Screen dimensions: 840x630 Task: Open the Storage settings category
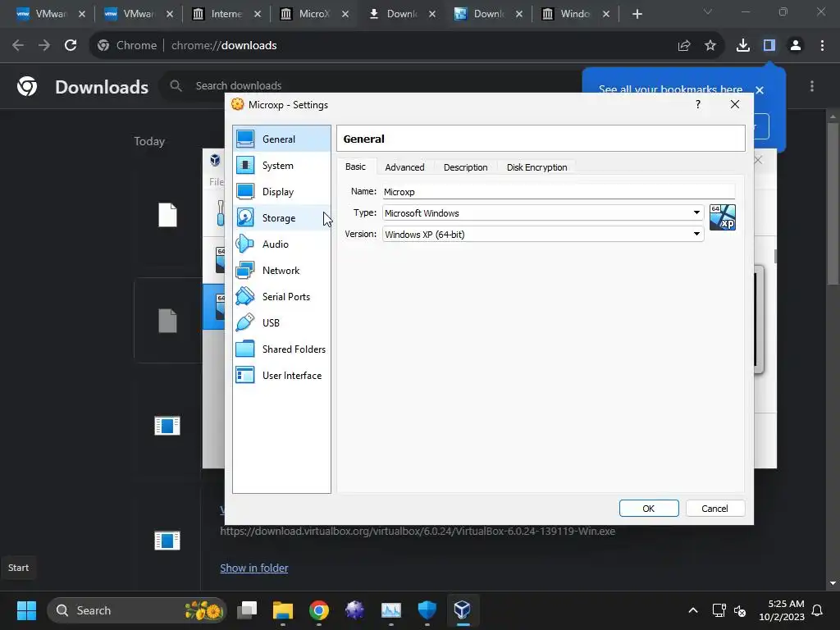point(282,218)
